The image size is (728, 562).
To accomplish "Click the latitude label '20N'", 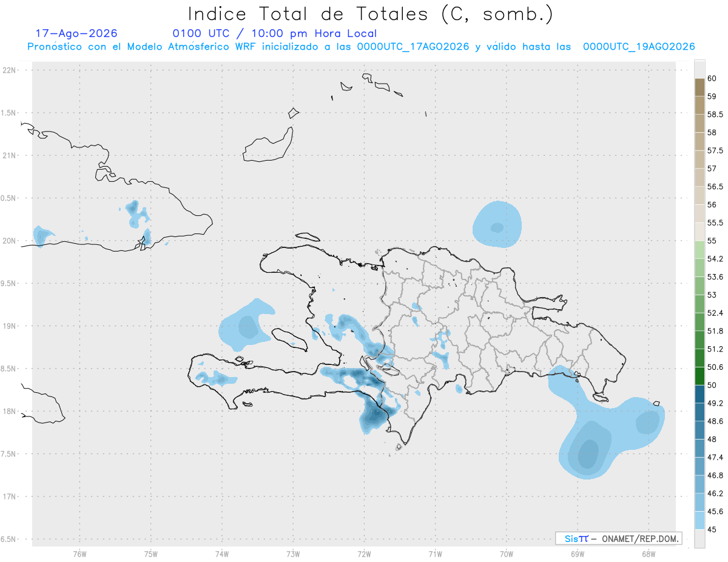I will [9, 241].
